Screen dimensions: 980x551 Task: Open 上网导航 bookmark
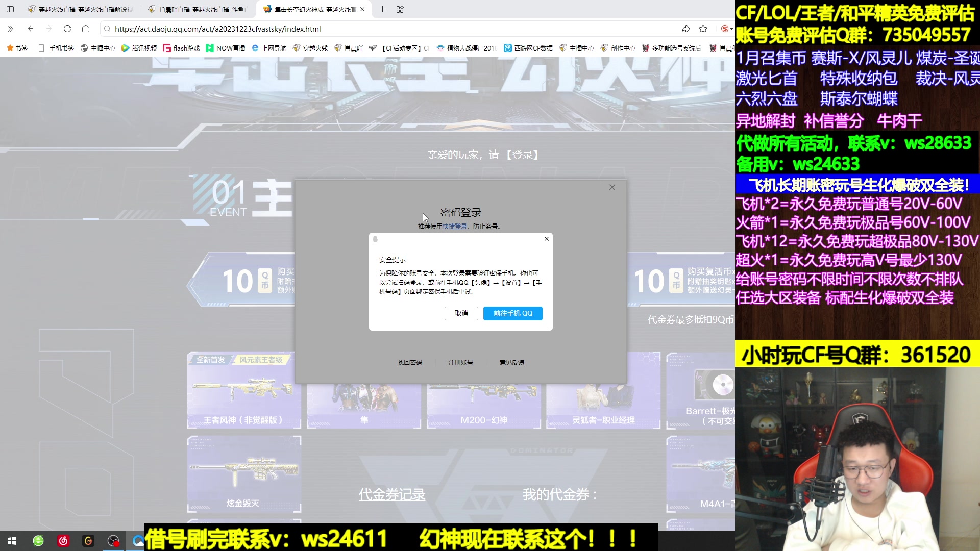pyautogui.click(x=269, y=48)
